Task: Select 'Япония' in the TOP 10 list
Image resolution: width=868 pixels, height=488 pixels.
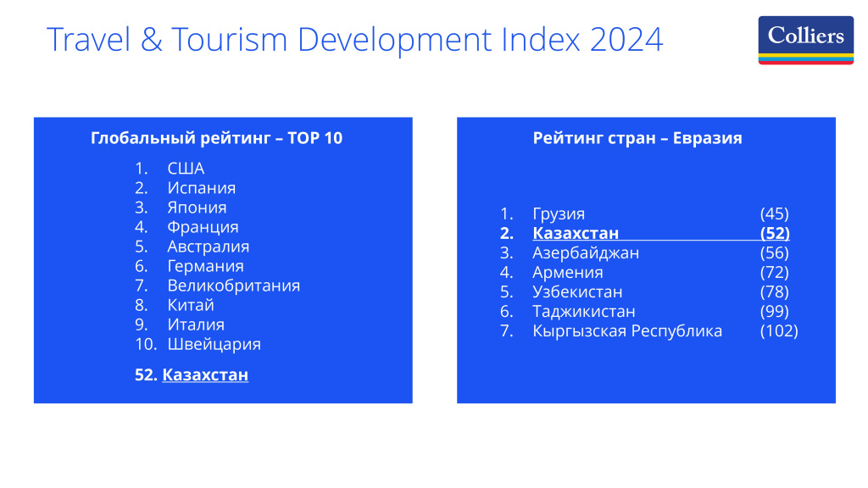Action: click(198, 207)
